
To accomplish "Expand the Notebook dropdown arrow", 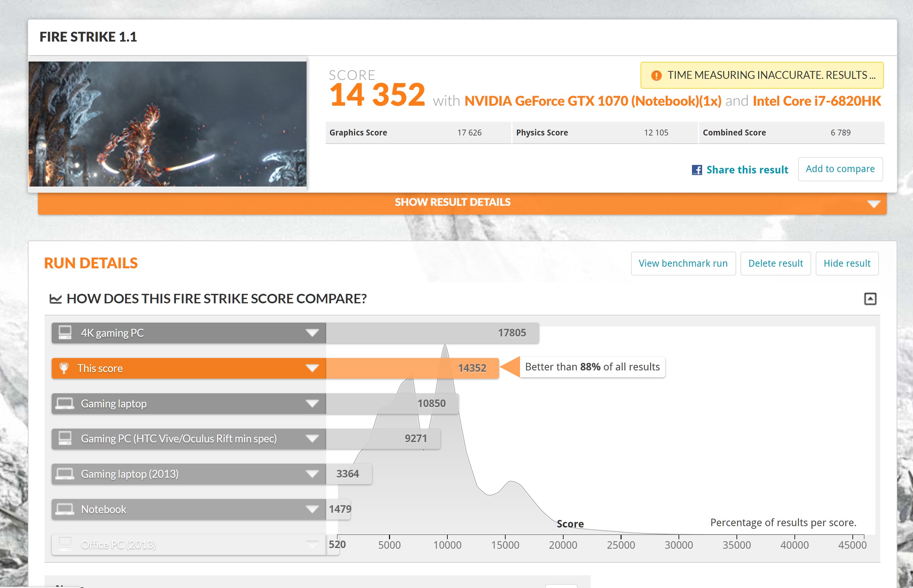I will 312,509.
